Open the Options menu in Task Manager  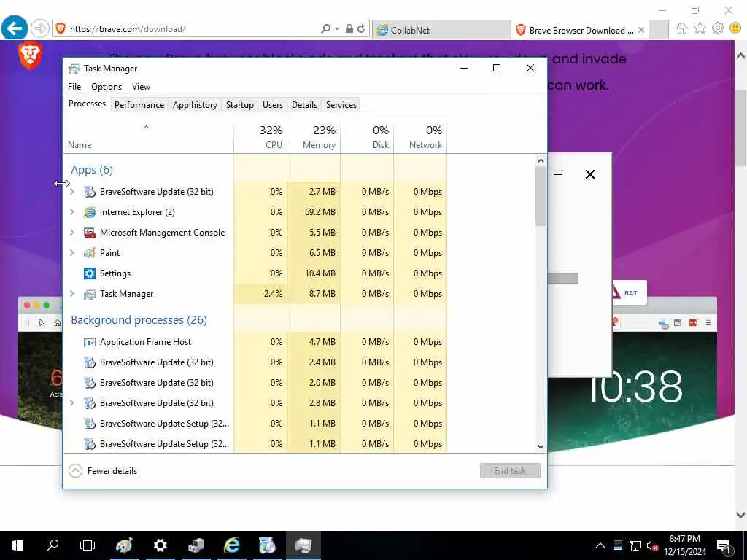pos(107,87)
